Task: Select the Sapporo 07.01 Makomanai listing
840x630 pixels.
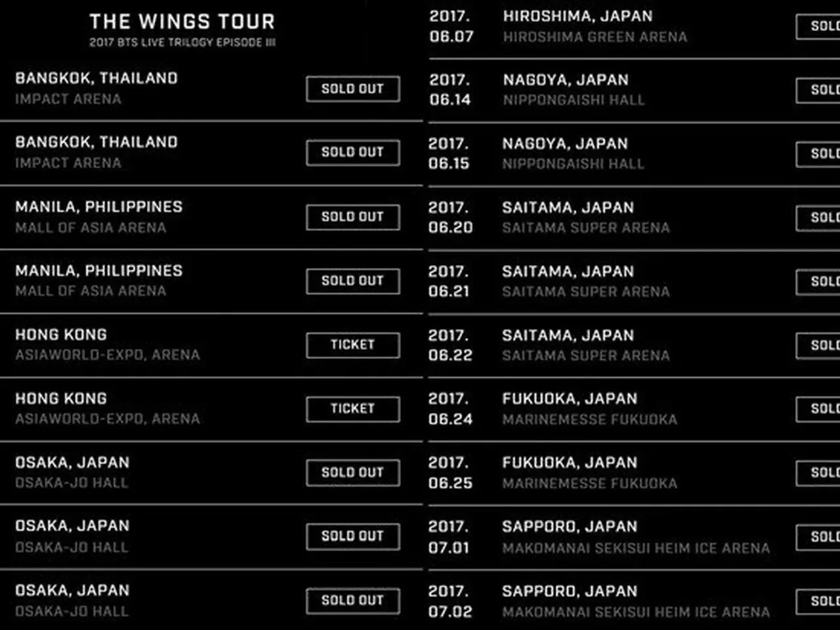Action: pyautogui.click(x=634, y=537)
